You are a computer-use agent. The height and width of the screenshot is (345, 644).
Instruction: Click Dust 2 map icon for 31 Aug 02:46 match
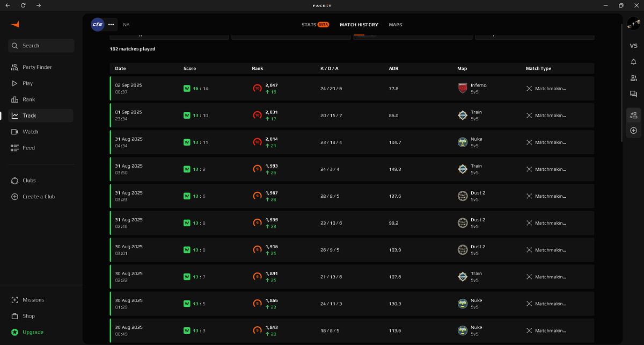[x=463, y=222]
